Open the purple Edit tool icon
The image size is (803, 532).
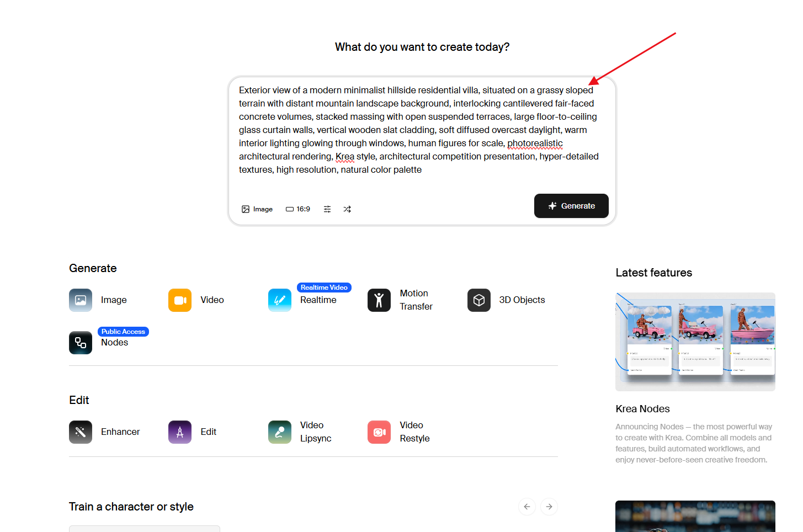[180, 432]
